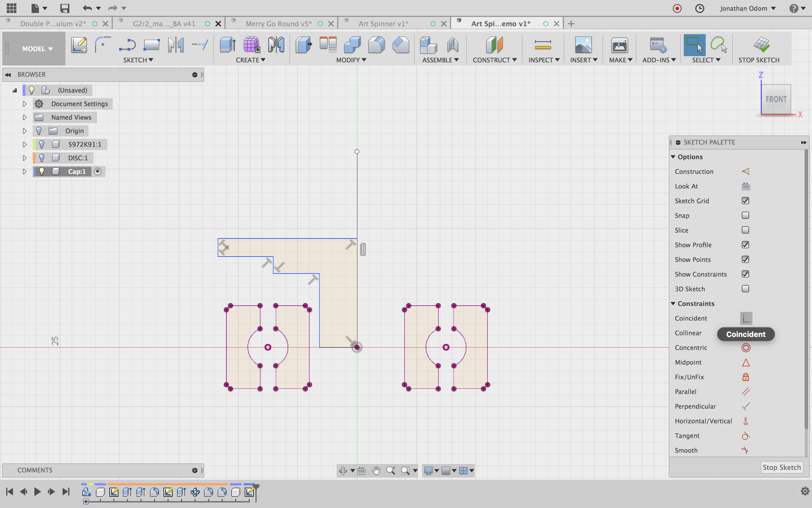Select the Extrude tool icon
The height and width of the screenshot is (508, 812).
(227, 45)
